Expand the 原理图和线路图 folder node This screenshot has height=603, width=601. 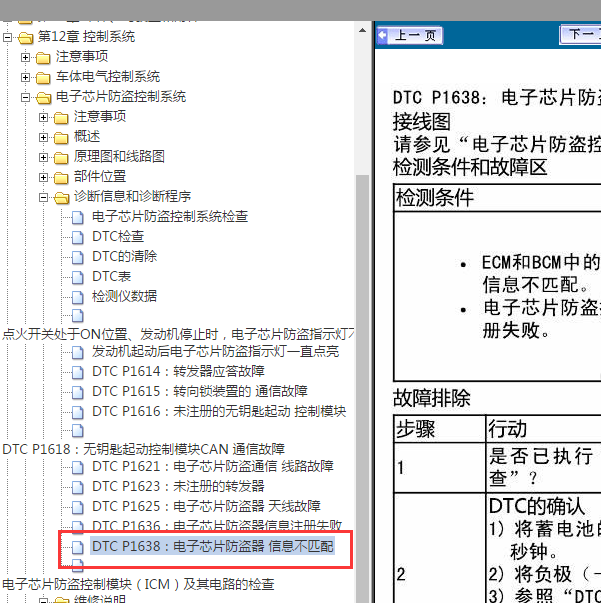pyautogui.click(x=43, y=157)
